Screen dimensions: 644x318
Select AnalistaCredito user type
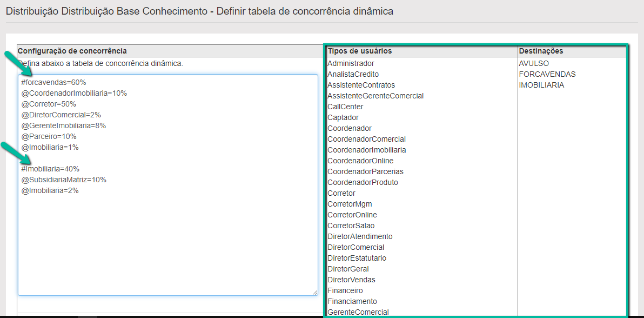click(x=353, y=74)
